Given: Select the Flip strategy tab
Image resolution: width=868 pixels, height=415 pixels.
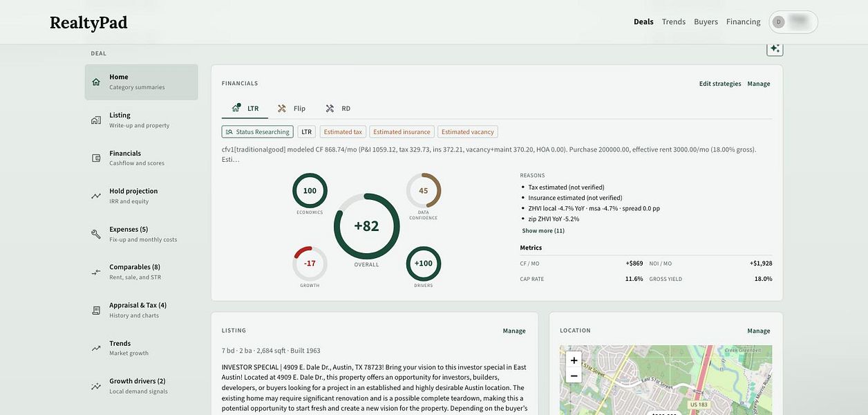Looking at the screenshot, I should [292, 109].
